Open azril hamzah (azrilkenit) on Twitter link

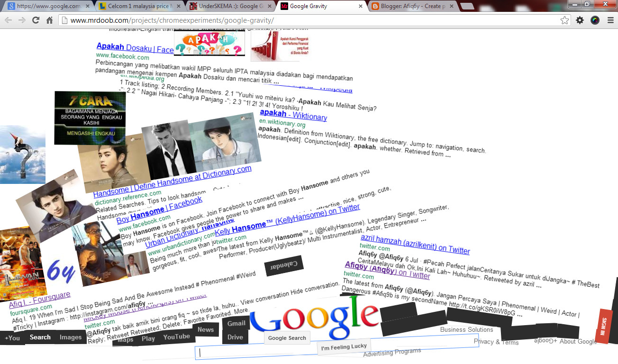click(x=415, y=244)
